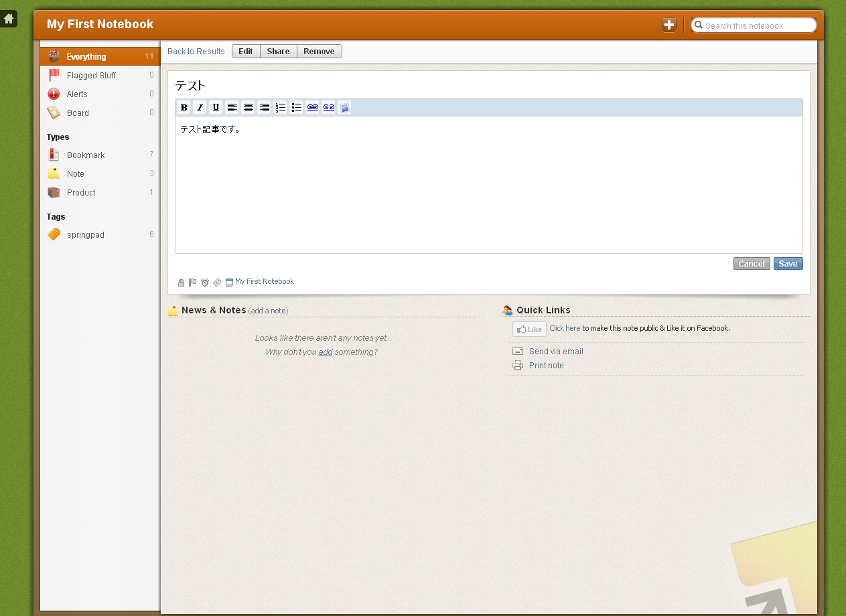Filter by Product type
Image resolution: width=846 pixels, height=616 pixels.
coord(100,192)
